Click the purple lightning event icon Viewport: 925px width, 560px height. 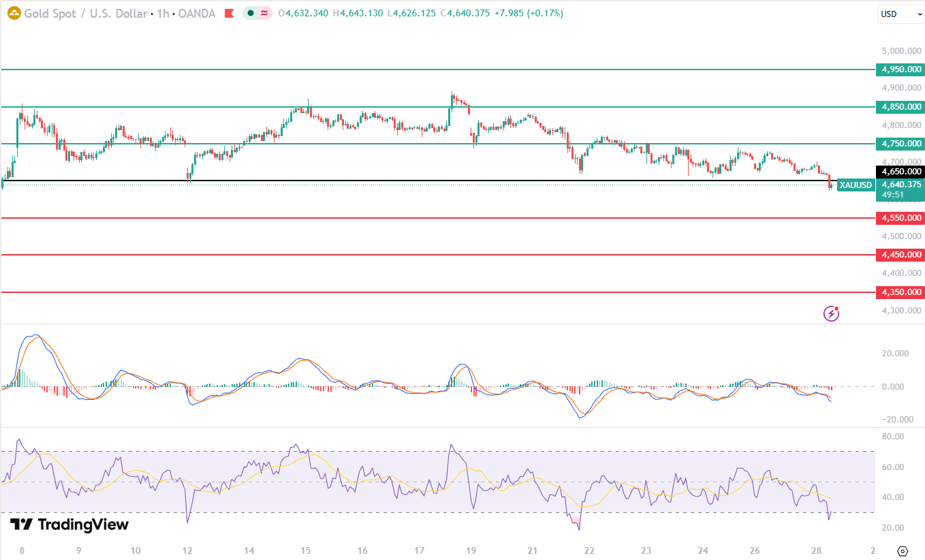tap(831, 313)
